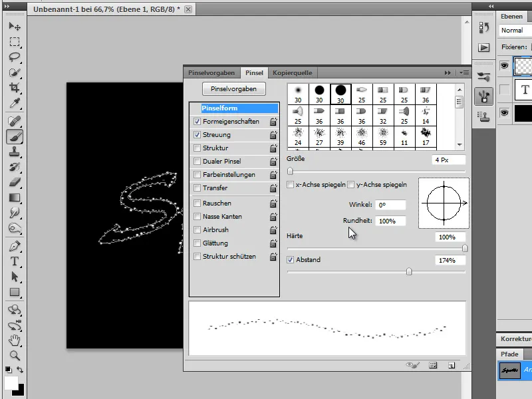
Task: Select the Crop tool
Action: (x=14, y=88)
